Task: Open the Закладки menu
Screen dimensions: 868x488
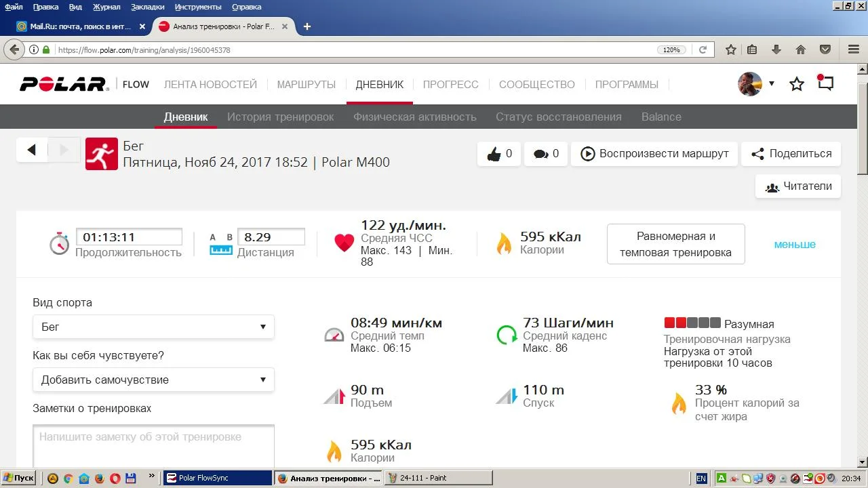Action: pos(147,7)
